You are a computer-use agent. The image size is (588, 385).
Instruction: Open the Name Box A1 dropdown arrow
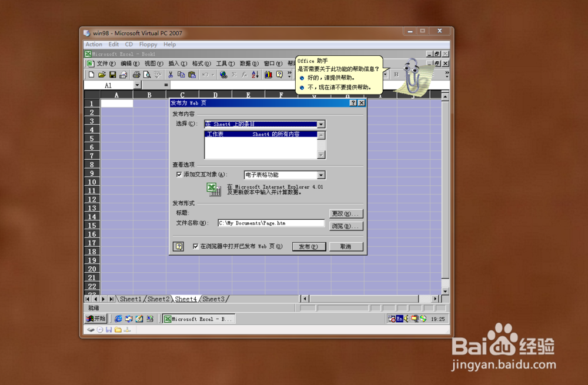coord(137,85)
